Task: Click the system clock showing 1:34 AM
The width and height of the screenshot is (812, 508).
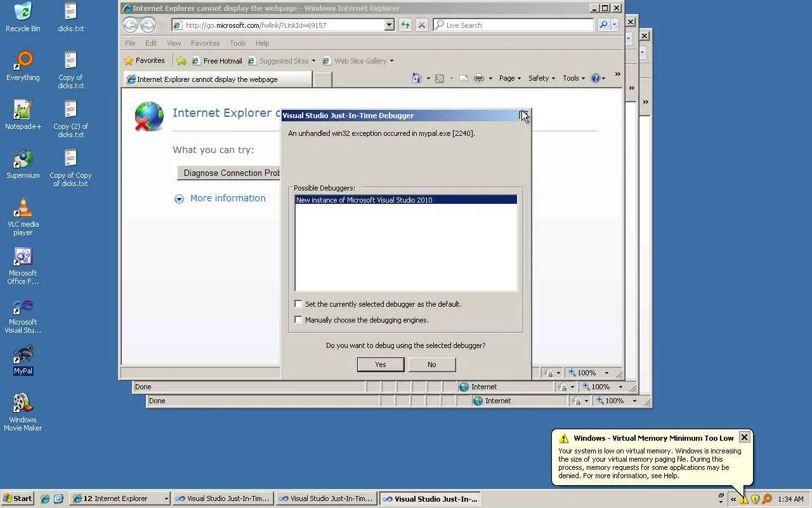Action: [x=790, y=499]
